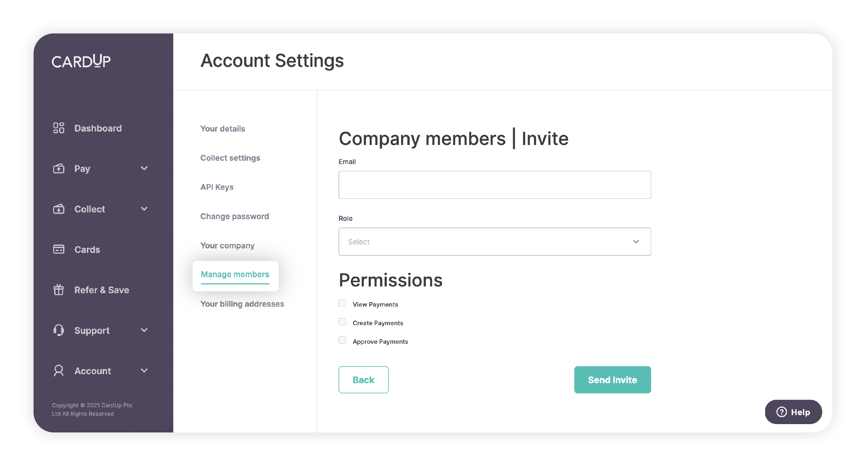
Task: Check the Approve Payments box
Action: coord(342,340)
